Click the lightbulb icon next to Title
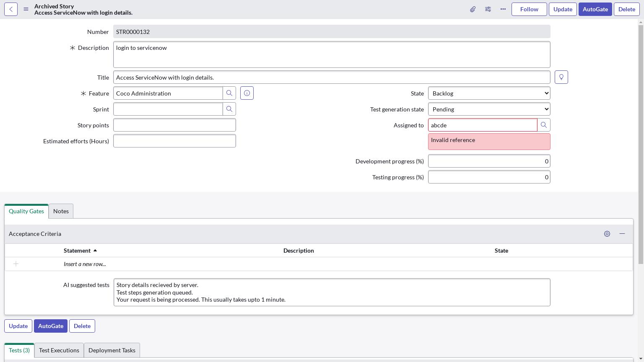 point(561,77)
